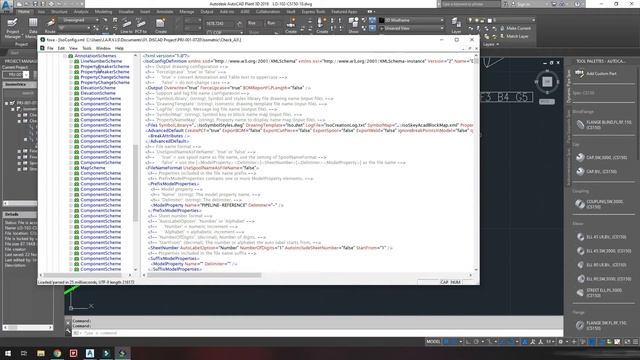Open the Window menu in XML editor
The width and height of the screenshot is (640, 360).
pyautogui.click(x=103, y=48)
